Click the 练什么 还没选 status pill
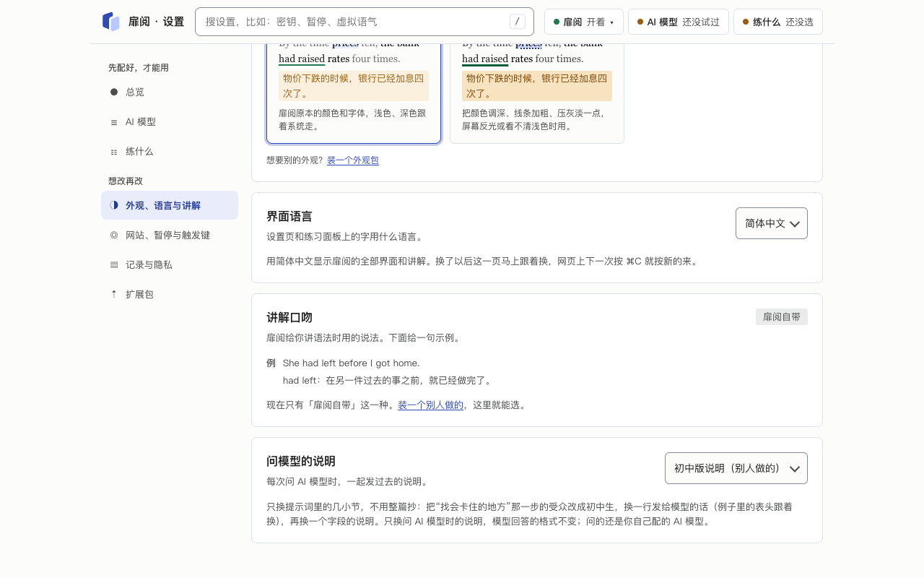 pos(778,22)
